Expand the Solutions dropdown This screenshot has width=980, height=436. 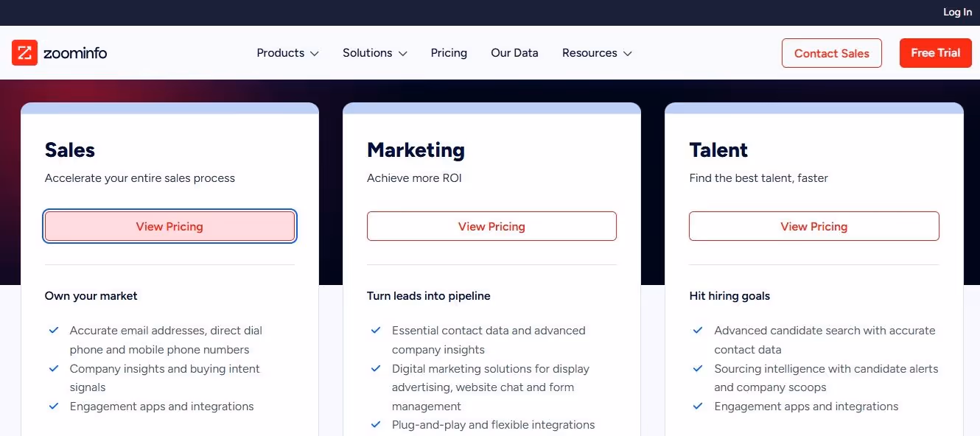[374, 52]
